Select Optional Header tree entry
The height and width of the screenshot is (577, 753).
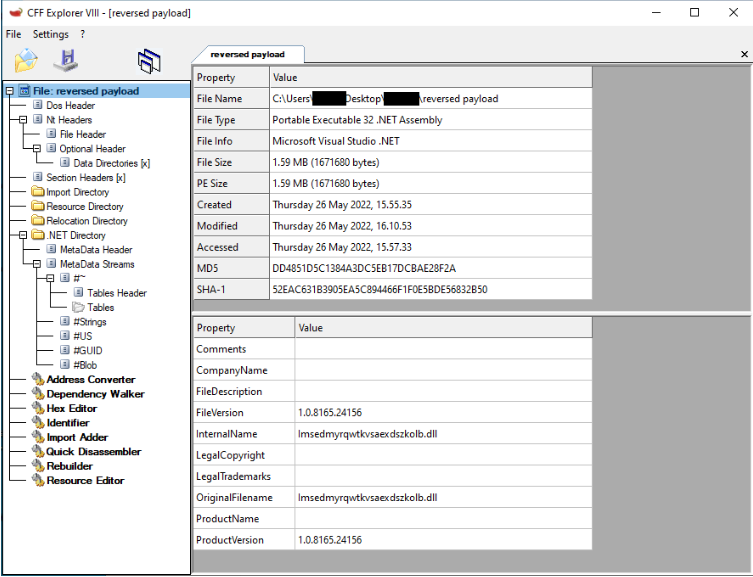(x=92, y=148)
